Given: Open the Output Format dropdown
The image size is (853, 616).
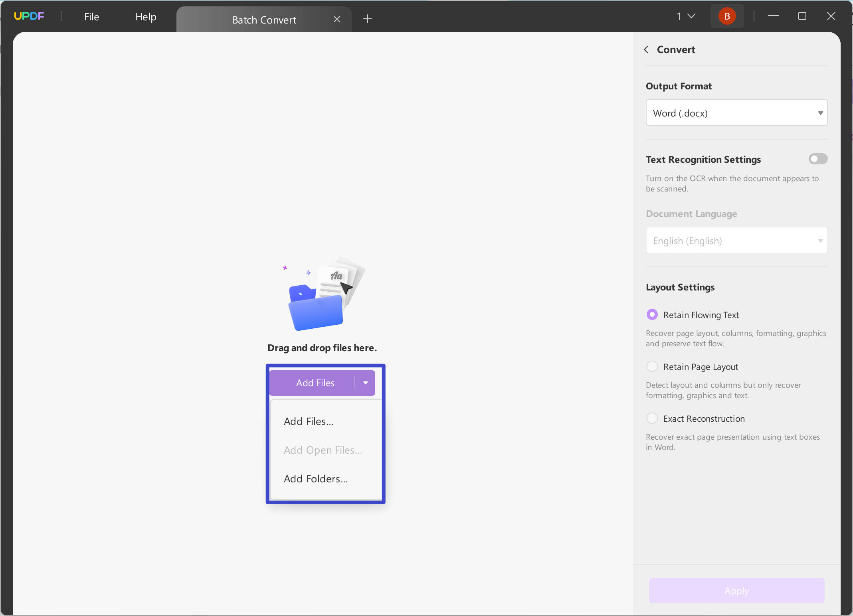Looking at the screenshot, I should (x=736, y=113).
